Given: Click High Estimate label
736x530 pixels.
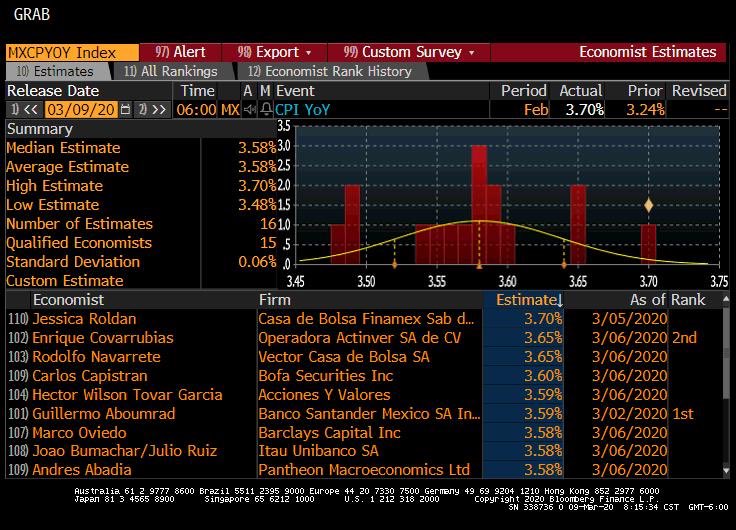Looking at the screenshot, I should [x=54, y=186].
